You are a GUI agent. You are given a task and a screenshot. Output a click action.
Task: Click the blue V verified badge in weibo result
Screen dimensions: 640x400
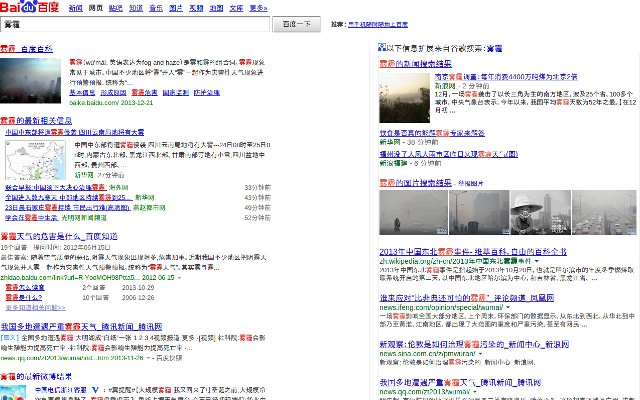pyautogui.click(x=95, y=390)
